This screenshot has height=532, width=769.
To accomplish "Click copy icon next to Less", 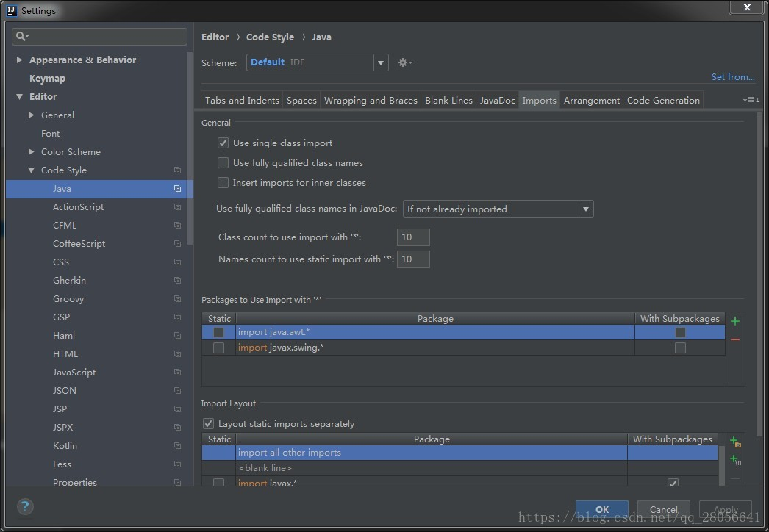I will click(177, 464).
